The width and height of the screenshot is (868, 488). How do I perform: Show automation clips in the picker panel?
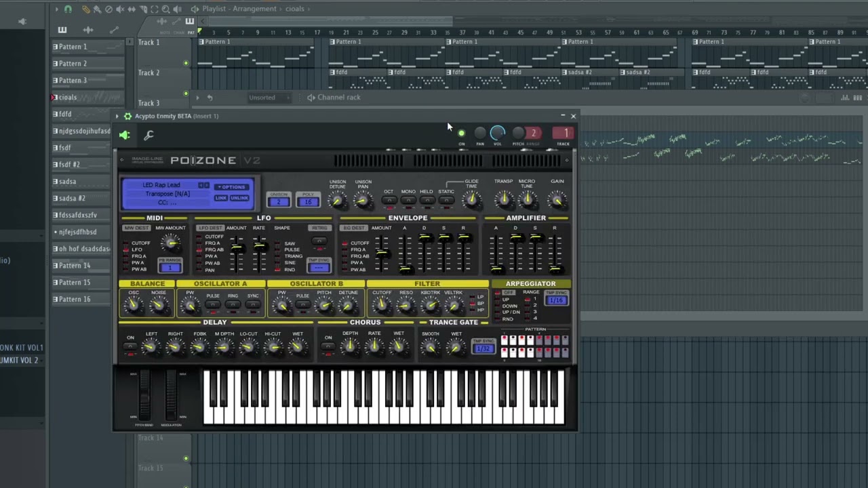pos(114,30)
